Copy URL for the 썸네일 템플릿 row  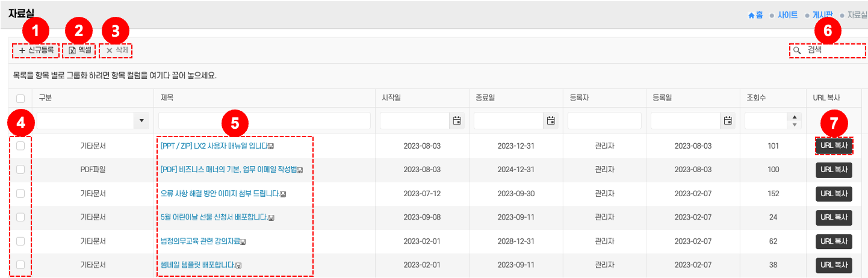pyautogui.click(x=834, y=265)
